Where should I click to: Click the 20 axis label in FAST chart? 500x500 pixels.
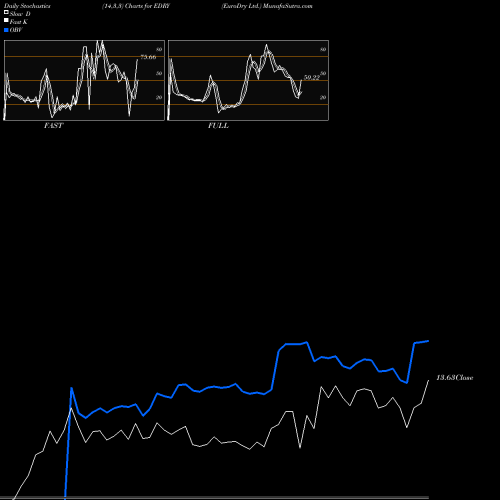pyautogui.click(x=159, y=97)
